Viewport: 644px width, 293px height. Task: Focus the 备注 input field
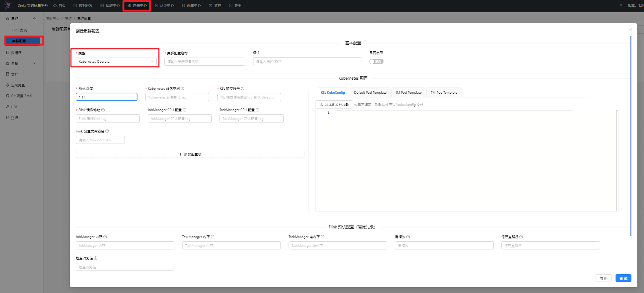point(307,62)
